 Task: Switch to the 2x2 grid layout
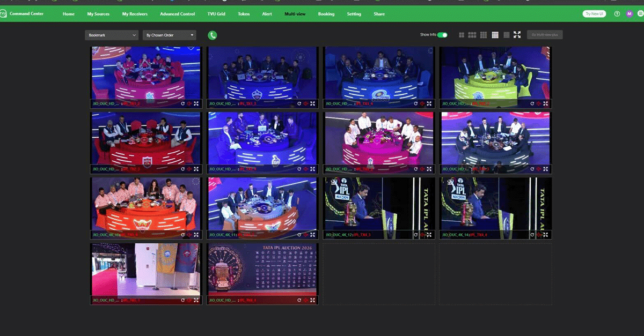pos(462,35)
